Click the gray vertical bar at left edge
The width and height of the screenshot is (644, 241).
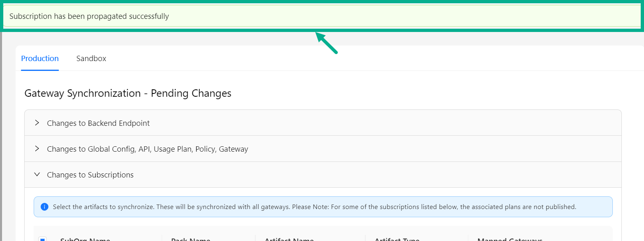(x=1, y=135)
